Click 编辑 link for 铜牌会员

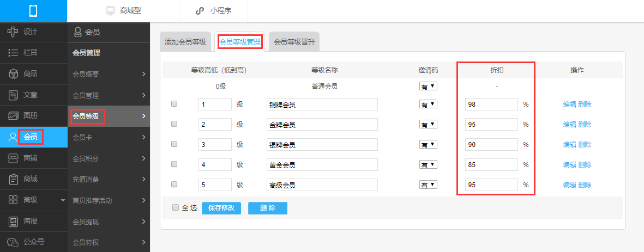click(x=569, y=104)
